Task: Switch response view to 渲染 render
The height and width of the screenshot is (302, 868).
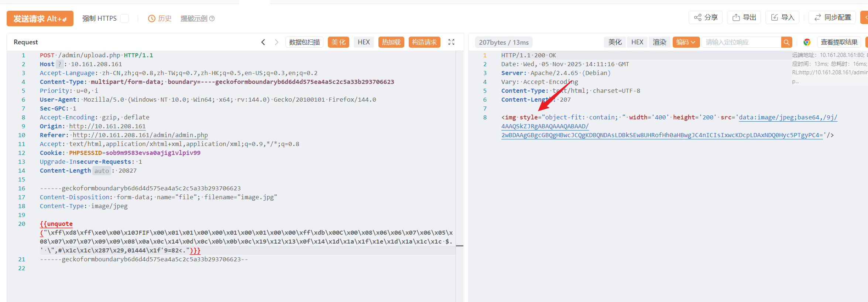Action: [659, 42]
